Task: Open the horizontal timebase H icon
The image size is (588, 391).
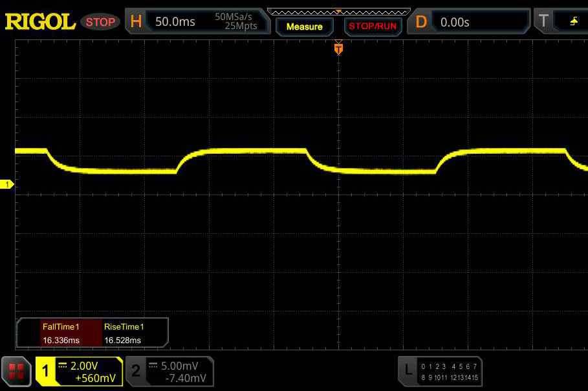Action: pos(136,21)
